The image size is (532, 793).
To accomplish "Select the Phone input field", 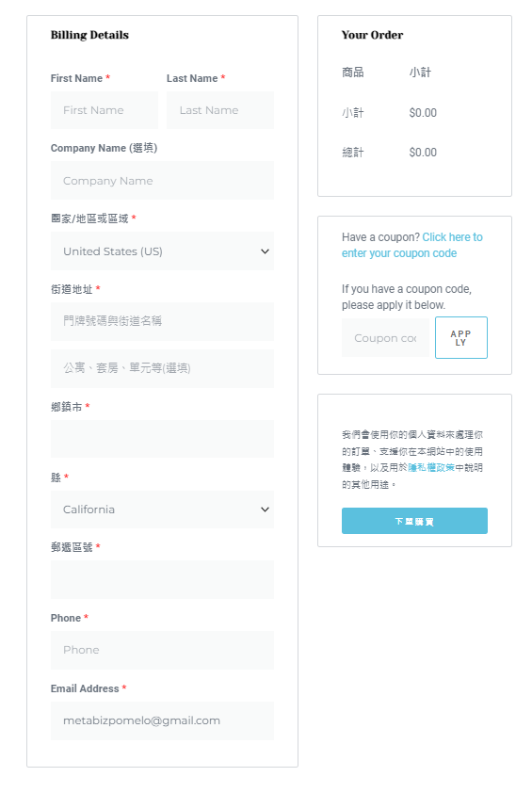I will point(162,650).
